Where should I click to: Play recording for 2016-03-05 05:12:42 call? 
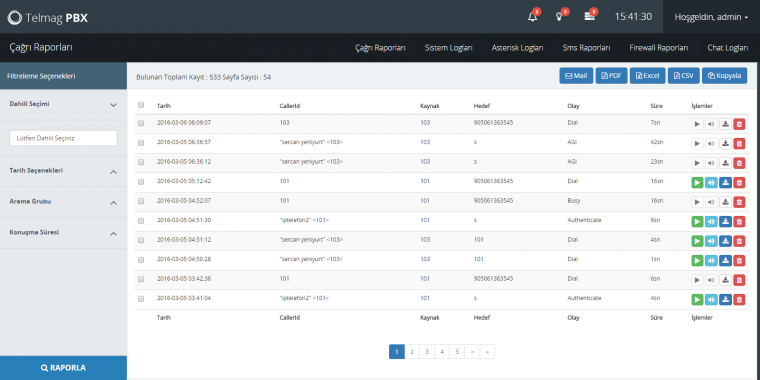tap(697, 183)
